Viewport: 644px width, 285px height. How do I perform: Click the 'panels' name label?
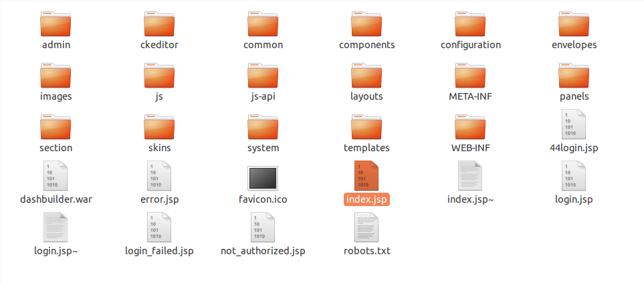574,97
